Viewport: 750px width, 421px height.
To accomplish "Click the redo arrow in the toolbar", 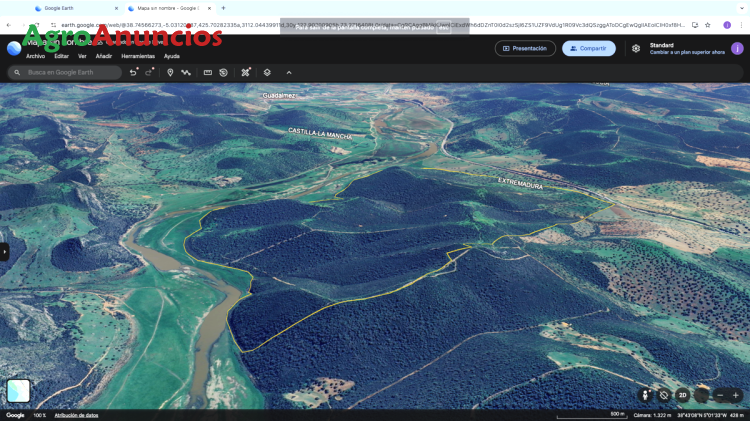I will click(149, 72).
